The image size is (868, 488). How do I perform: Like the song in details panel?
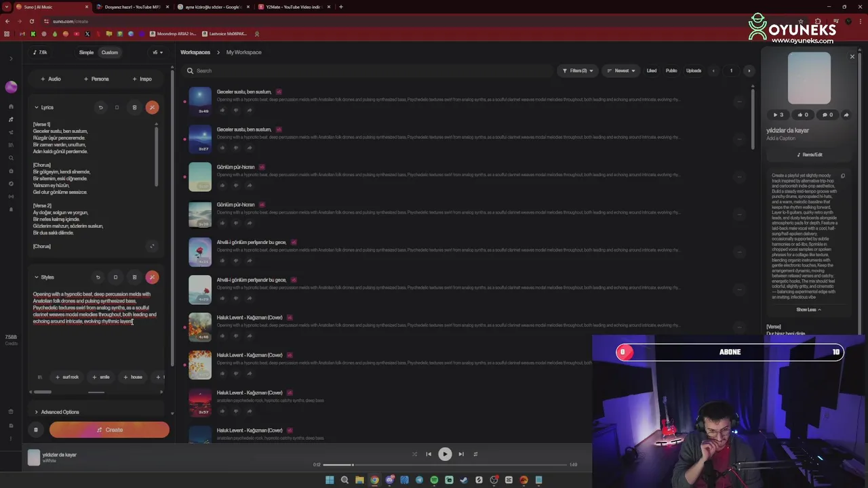click(x=803, y=115)
